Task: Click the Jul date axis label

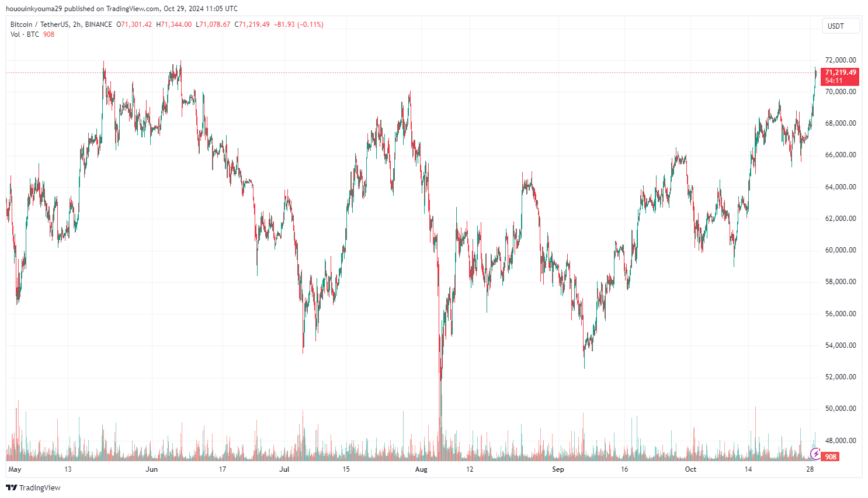Action: tap(284, 469)
